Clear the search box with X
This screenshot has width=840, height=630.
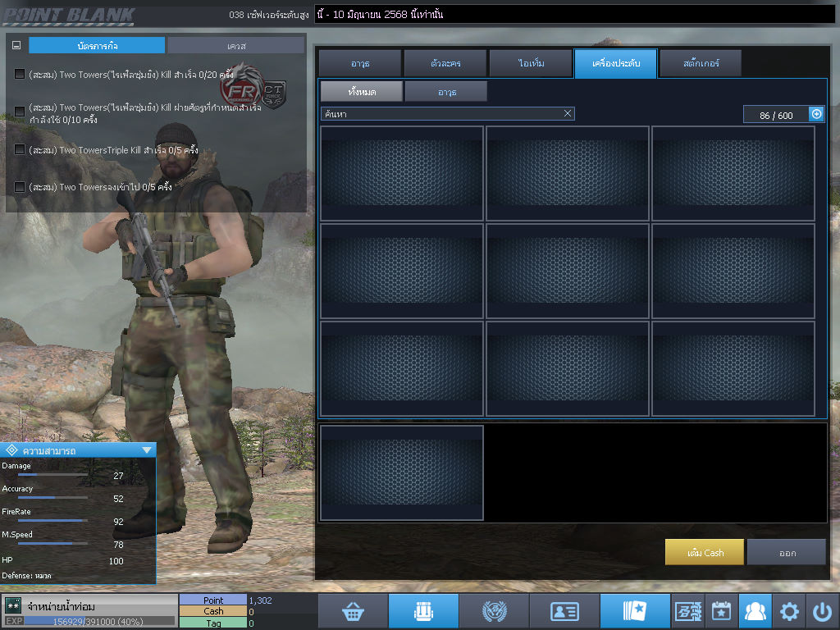568,113
